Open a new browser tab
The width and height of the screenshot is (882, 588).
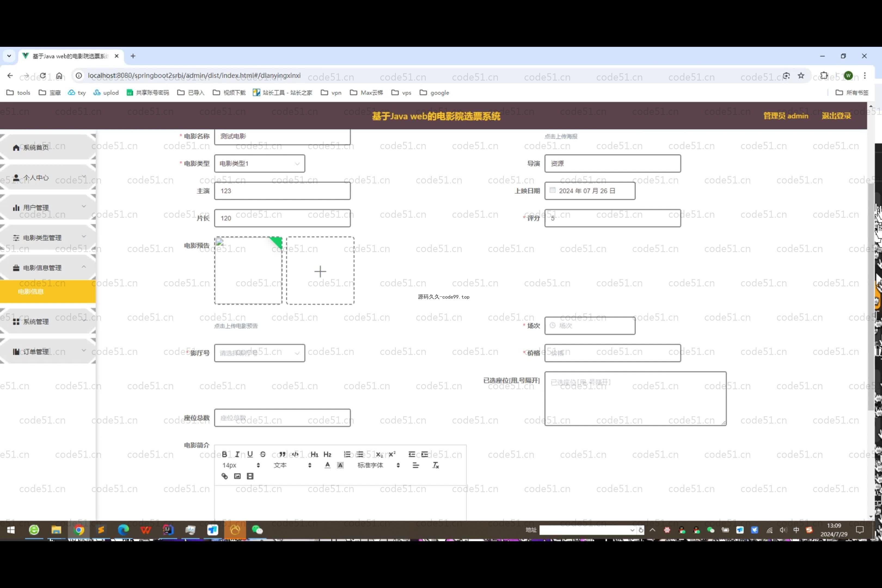pos(133,56)
